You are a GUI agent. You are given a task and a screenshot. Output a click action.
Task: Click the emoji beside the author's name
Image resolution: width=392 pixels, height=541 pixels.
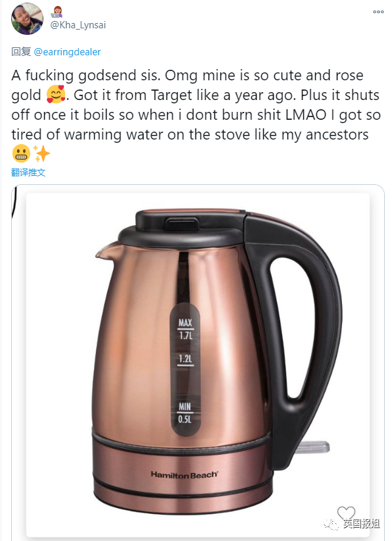point(57,11)
